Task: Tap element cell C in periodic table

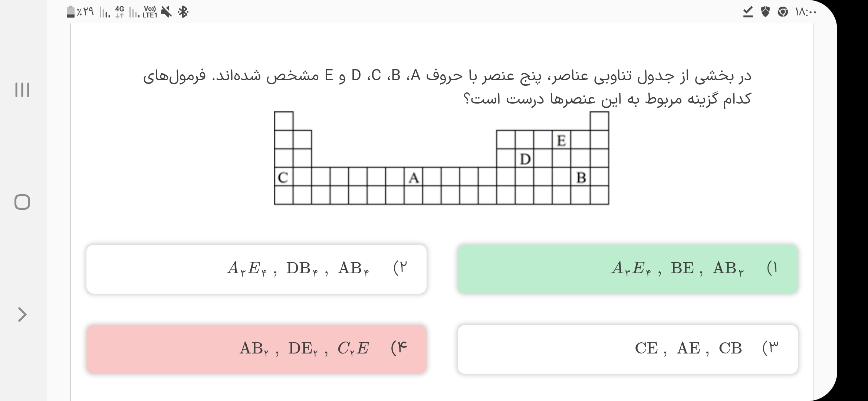Action: tap(283, 177)
